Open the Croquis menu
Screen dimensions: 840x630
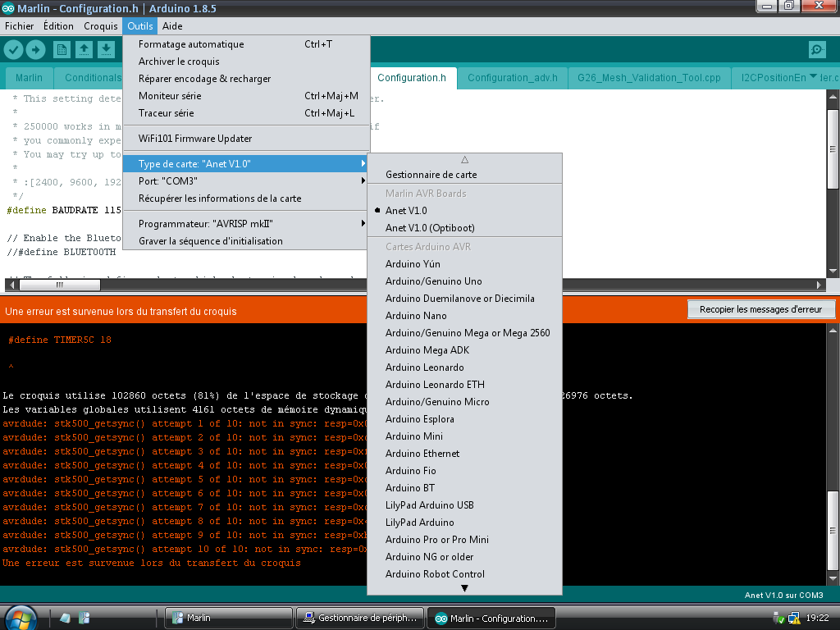(x=101, y=25)
